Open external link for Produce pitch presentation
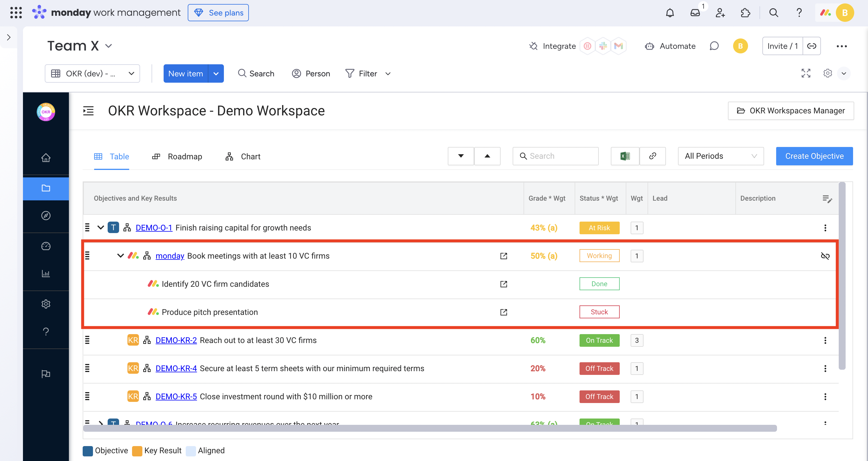This screenshot has height=461, width=868. tap(503, 312)
